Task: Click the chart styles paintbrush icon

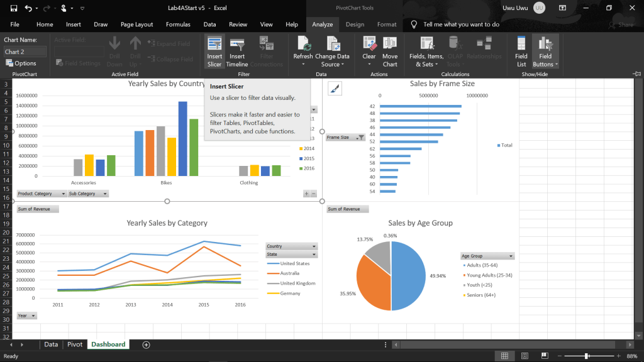Action: pyautogui.click(x=335, y=89)
